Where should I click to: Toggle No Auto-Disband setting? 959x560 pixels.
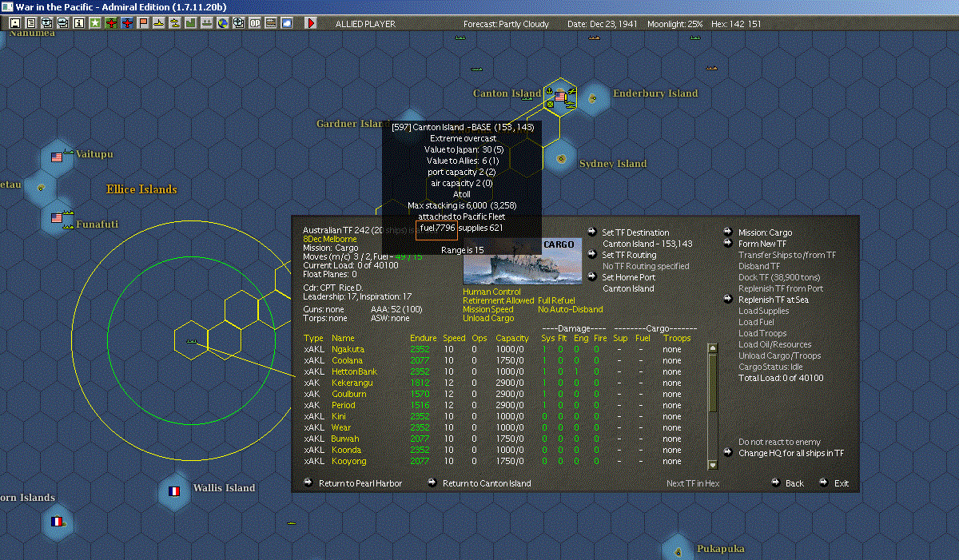pos(571,310)
